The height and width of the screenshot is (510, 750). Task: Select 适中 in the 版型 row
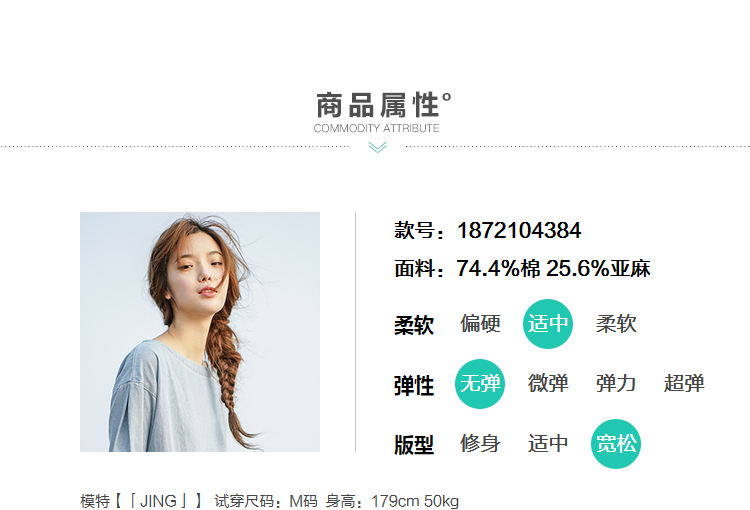tap(548, 443)
